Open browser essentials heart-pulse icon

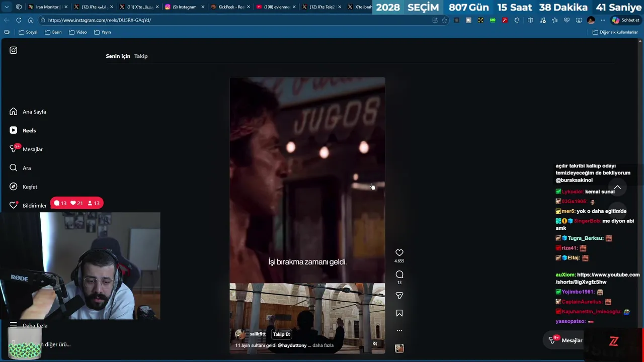pyautogui.click(x=567, y=20)
